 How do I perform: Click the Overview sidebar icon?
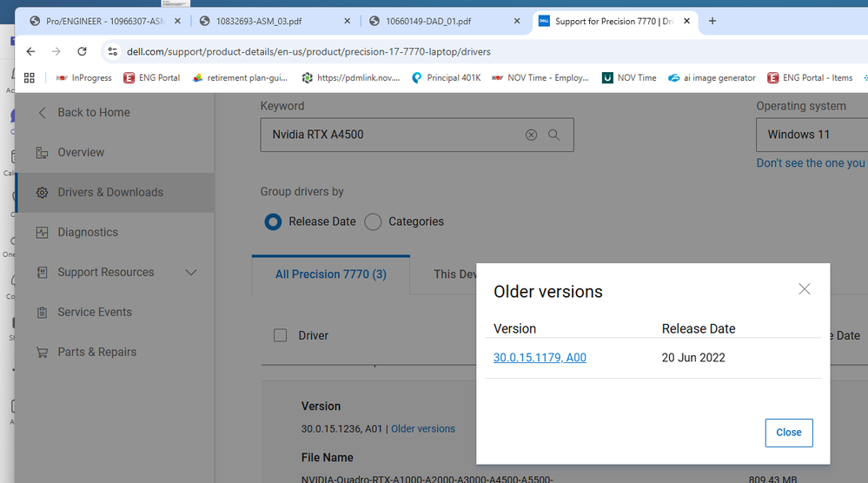point(42,153)
